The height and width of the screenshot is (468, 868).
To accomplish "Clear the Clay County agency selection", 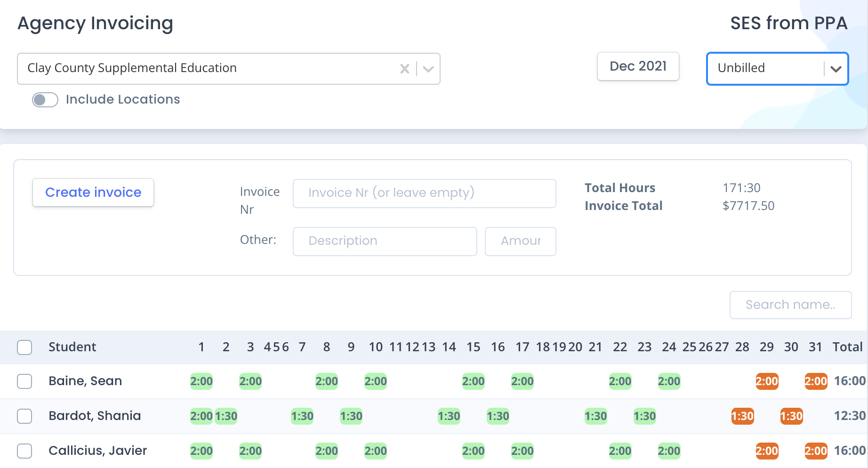I will click(x=404, y=69).
